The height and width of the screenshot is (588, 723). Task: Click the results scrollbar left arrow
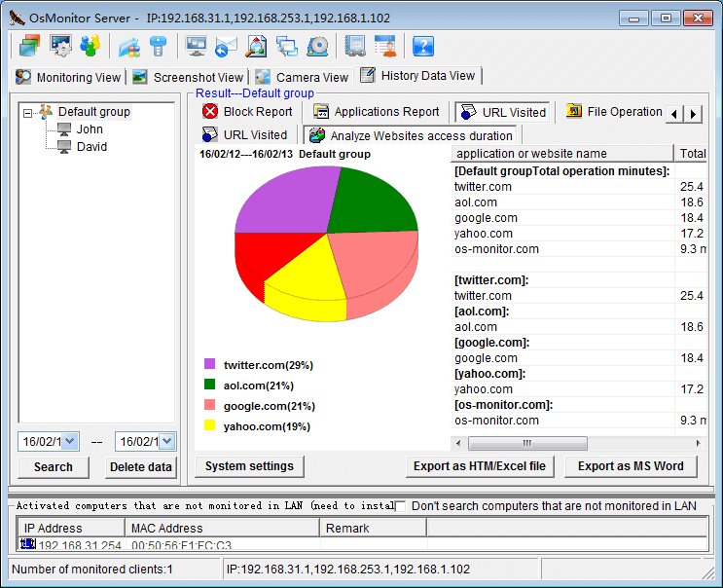(458, 443)
